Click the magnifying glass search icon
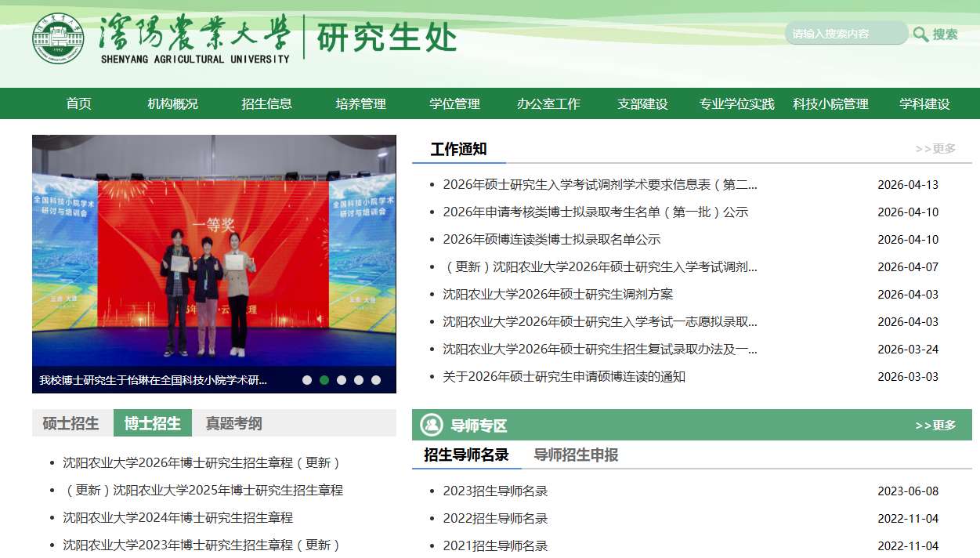The width and height of the screenshot is (980, 558). (920, 34)
